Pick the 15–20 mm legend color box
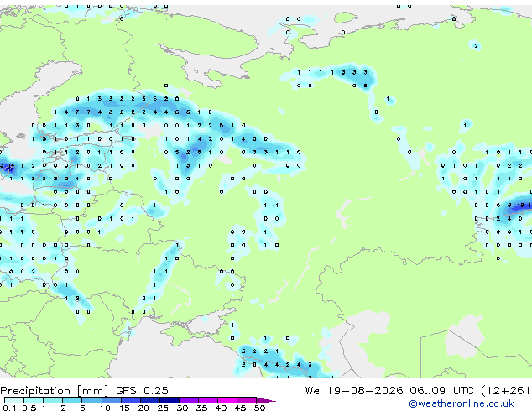This screenshot has width=532, height=411. pyautogui.click(x=131, y=400)
